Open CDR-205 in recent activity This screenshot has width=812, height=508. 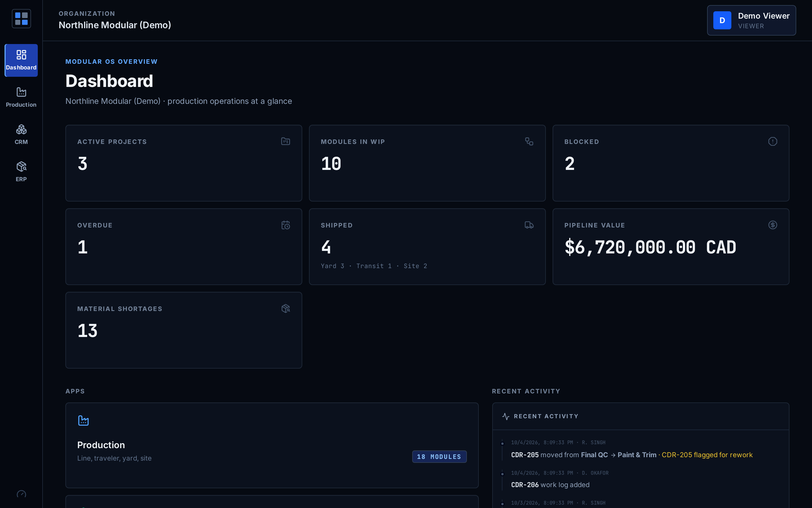click(525, 455)
